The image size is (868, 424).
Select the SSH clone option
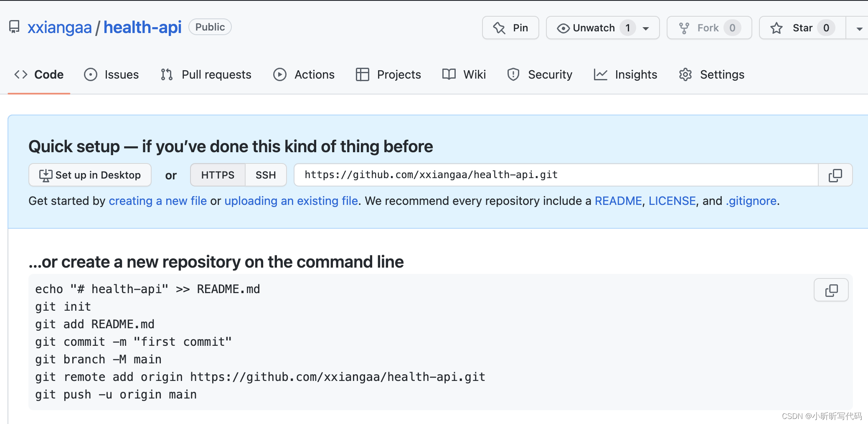[266, 175]
